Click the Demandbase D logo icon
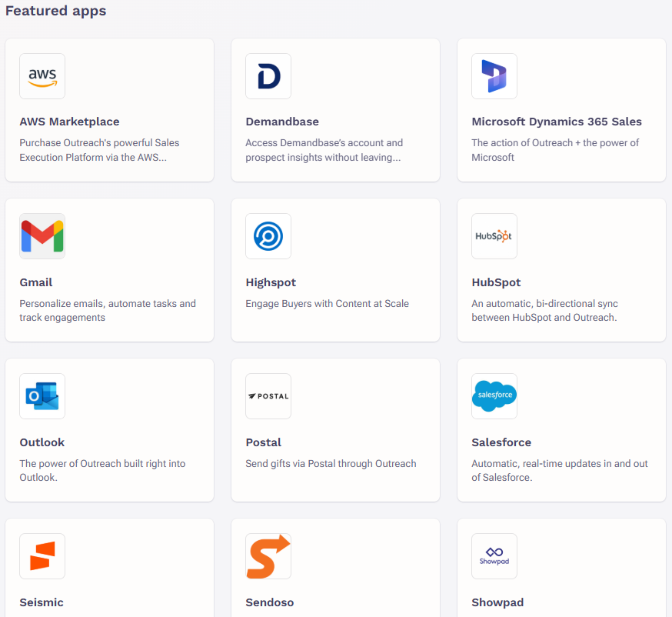Screen dimensions: 672x617 [x=268, y=76]
